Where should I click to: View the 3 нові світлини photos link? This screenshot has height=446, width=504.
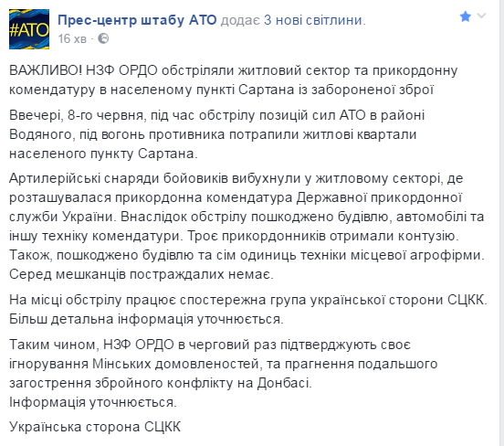[313, 20]
